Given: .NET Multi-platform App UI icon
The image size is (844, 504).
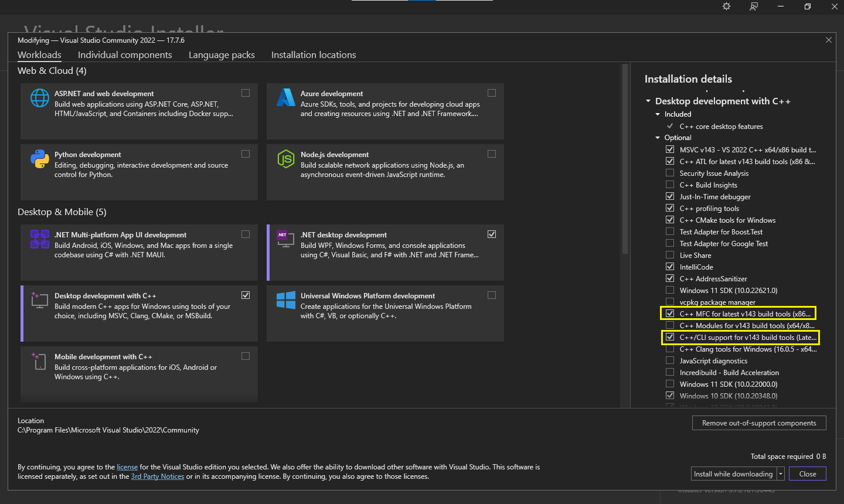Looking at the screenshot, I should [40, 239].
